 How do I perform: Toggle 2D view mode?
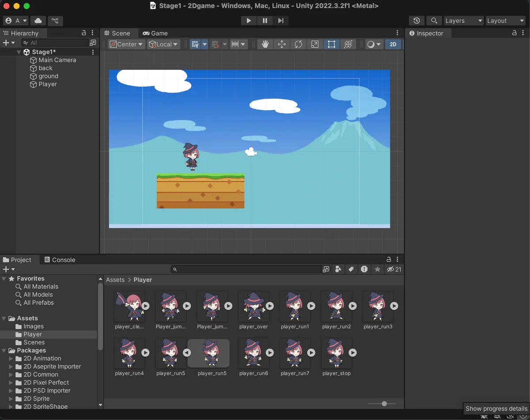click(x=393, y=44)
